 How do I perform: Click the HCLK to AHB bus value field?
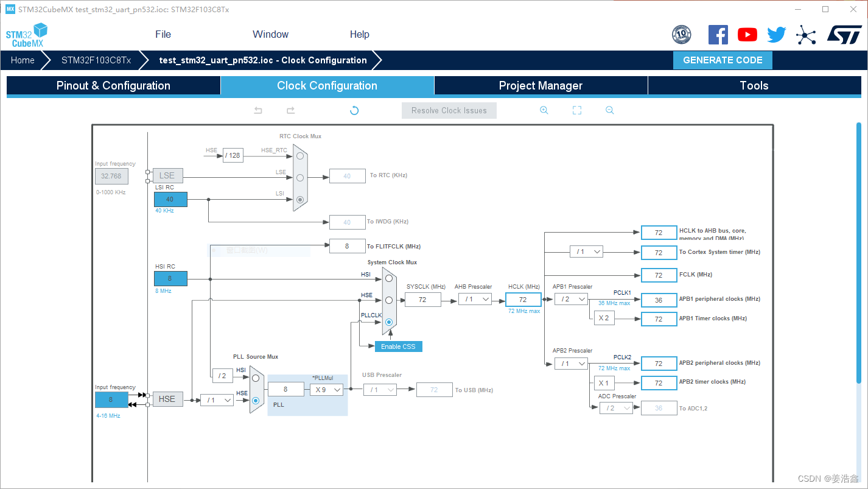(659, 233)
